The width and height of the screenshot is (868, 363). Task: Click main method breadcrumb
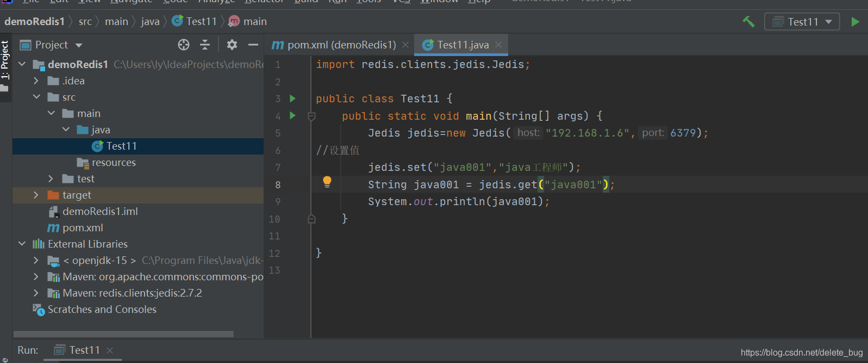[248, 21]
